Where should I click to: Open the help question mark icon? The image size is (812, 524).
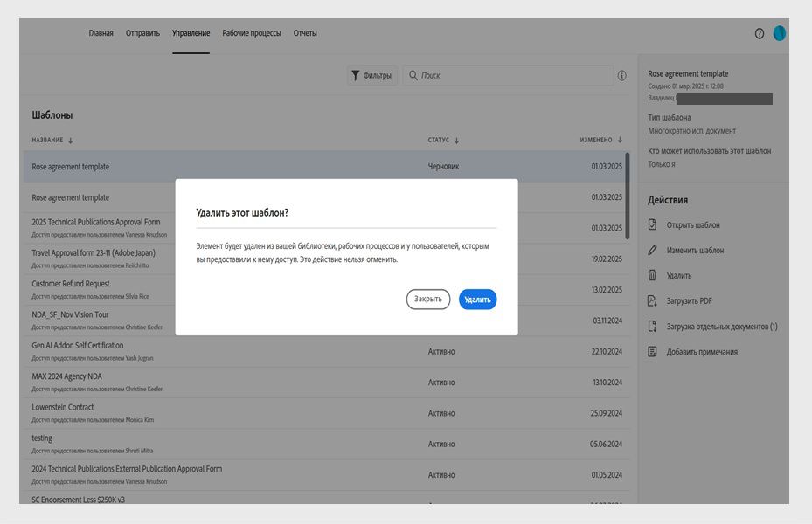pos(760,33)
